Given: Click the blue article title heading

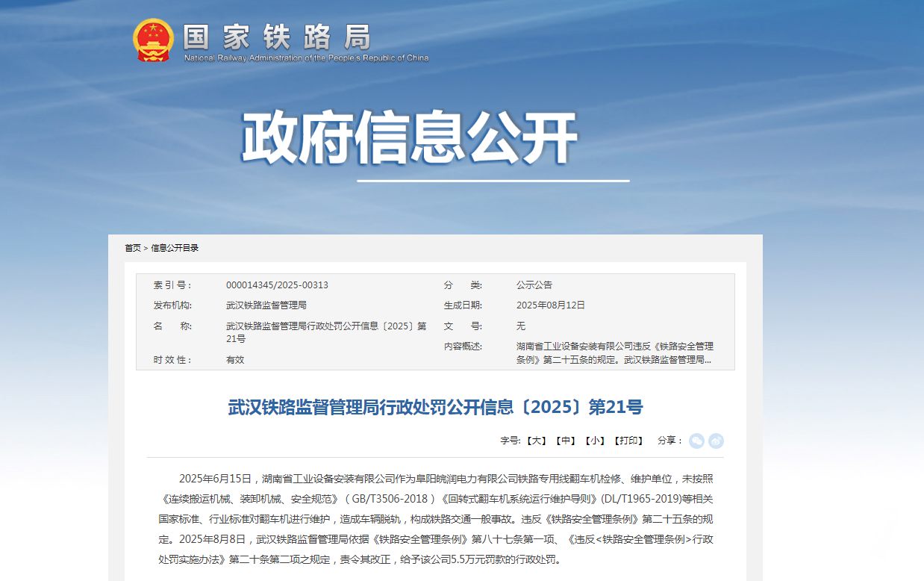Looking at the screenshot, I should pyautogui.click(x=435, y=407).
